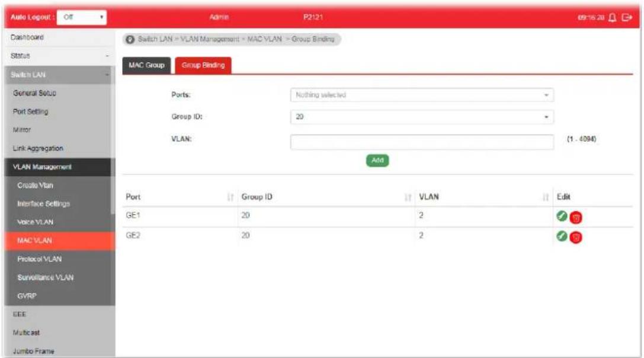The height and width of the screenshot is (358, 644).
Task: Switch to the MAC Group tab
Action: [x=146, y=65]
